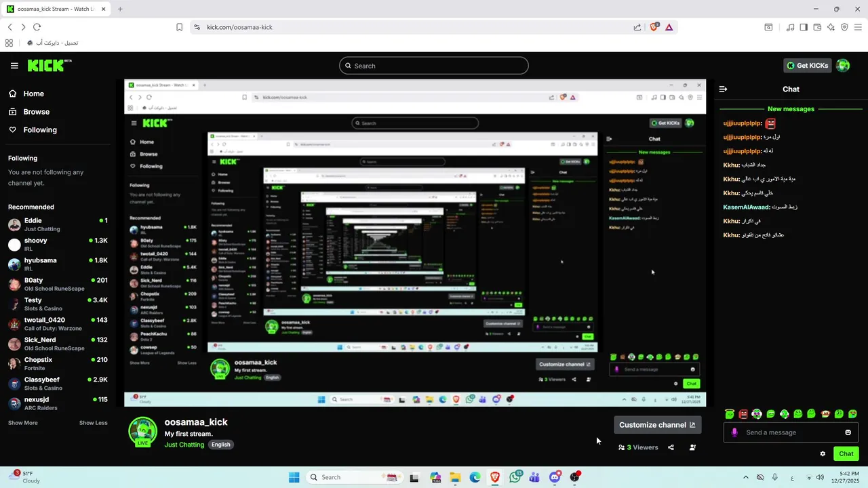The height and width of the screenshot is (488, 868).
Task: Click the Customize channel button
Action: pyautogui.click(x=657, y=425)
